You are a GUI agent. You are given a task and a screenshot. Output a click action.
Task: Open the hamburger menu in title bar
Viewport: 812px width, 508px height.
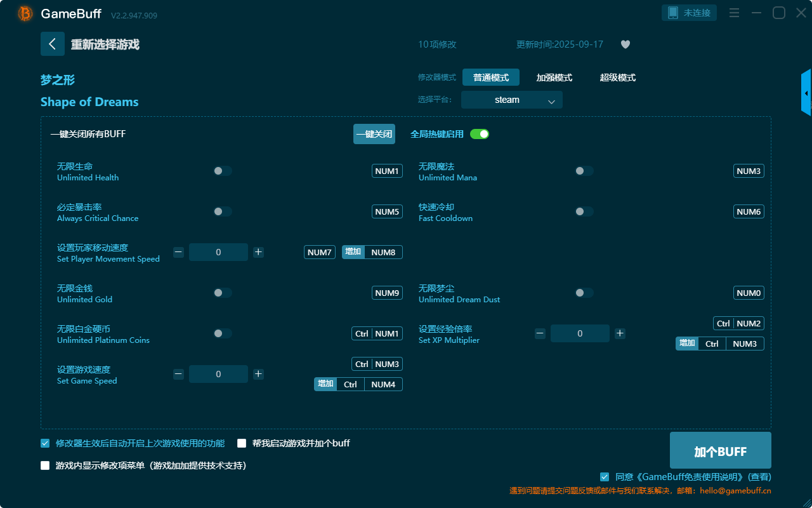(734, 13)
